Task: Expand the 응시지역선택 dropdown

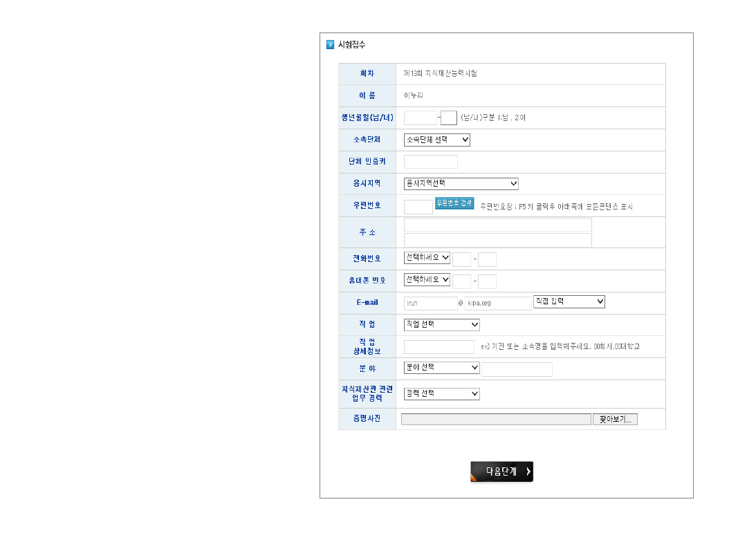Action: click(x=461, y=183)
